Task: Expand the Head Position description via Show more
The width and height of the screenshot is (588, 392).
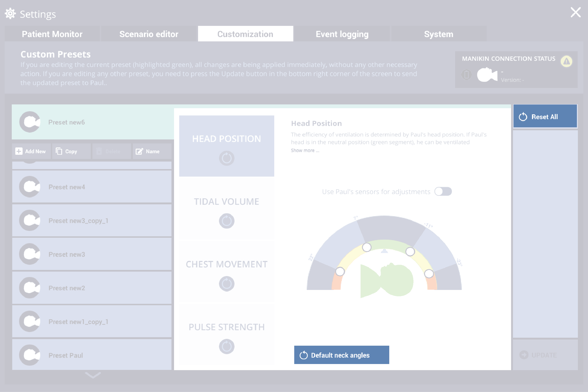Action: point(305,150)
